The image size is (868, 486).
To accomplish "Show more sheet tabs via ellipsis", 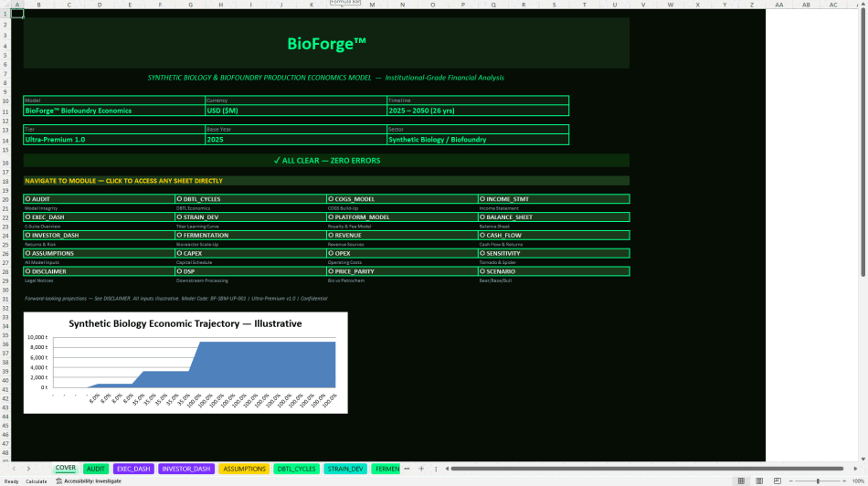I will click(x=407, y=469).
